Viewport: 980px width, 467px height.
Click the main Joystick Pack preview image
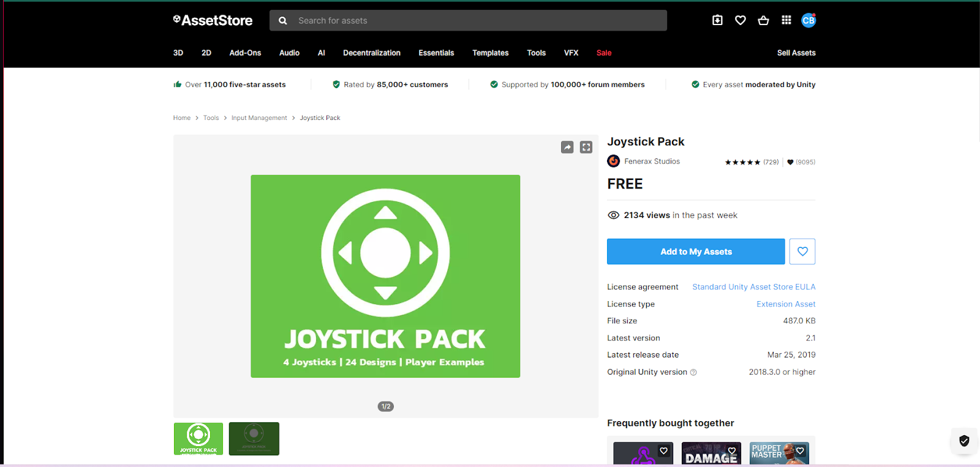(385, 276)
